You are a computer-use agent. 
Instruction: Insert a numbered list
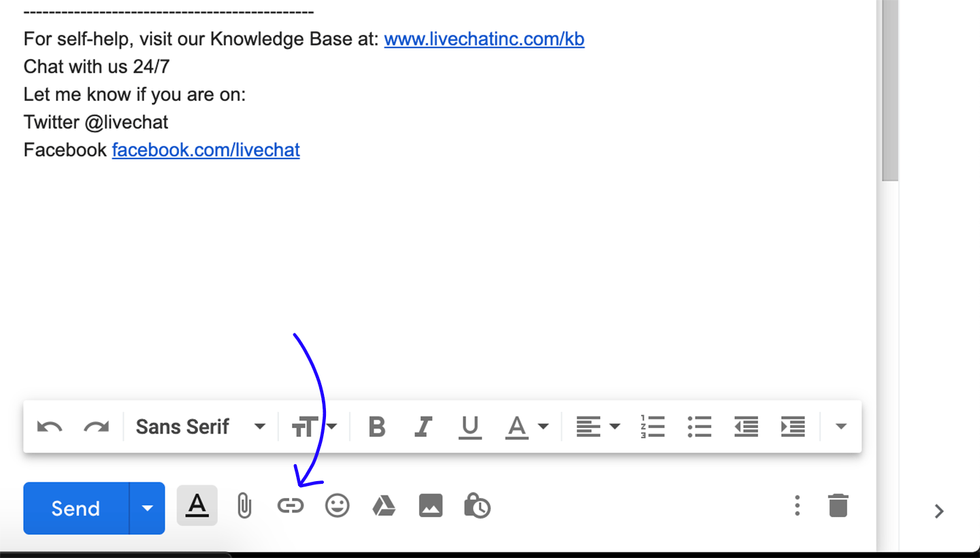pyautogui.click(x=653, y=427)
